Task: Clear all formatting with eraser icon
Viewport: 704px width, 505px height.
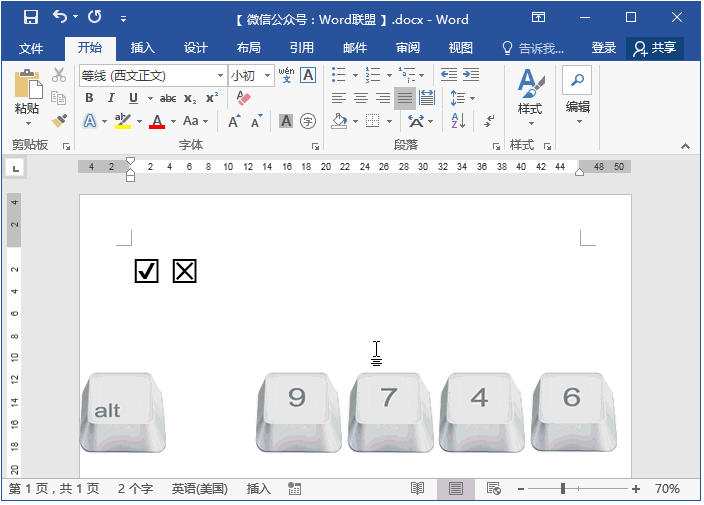Action: click(243, 98)
